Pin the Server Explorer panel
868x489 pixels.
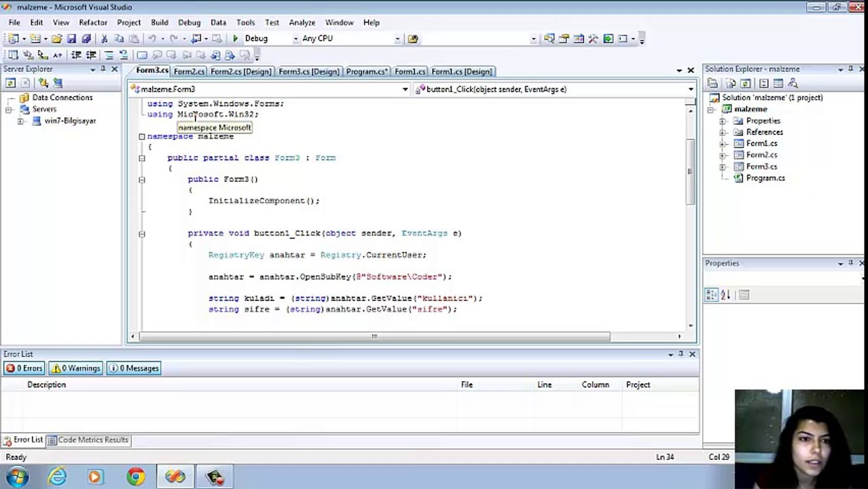[103, 69]
